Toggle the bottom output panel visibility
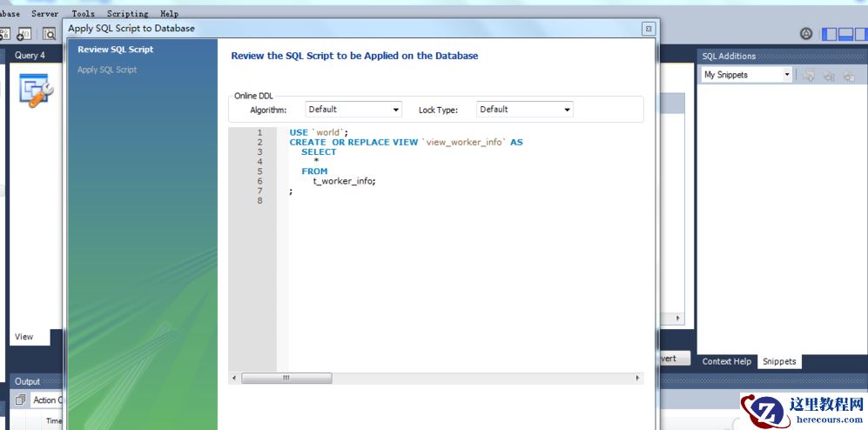868x430 pixels. tap(844, 34)
